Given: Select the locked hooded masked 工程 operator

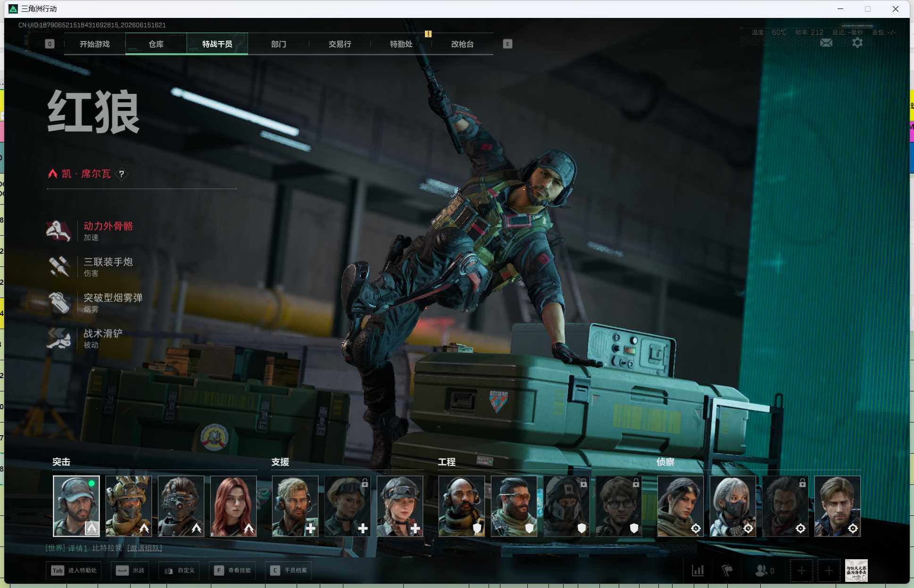Looking at the screenshot, I should pos(566,506).
